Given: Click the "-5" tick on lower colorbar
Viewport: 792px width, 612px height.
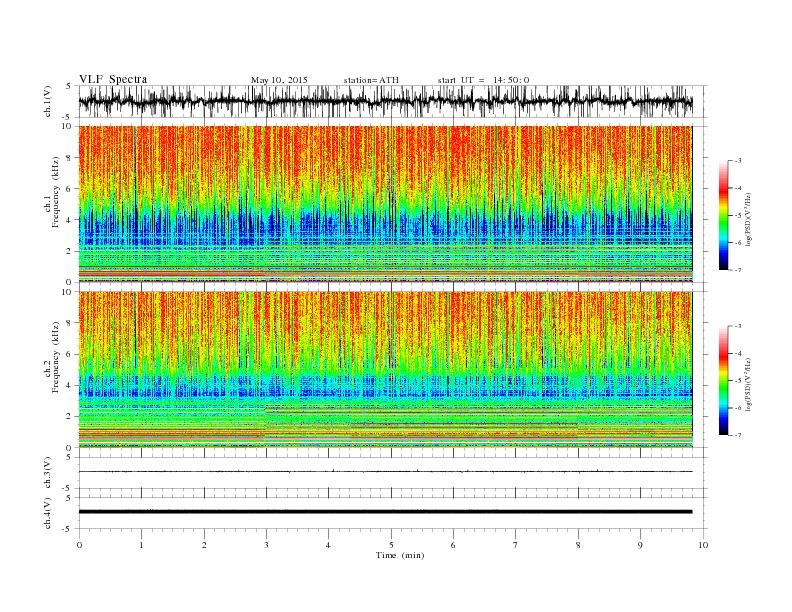Looking at the screenshot, I should pyautogui.click(x=738, y=381).
